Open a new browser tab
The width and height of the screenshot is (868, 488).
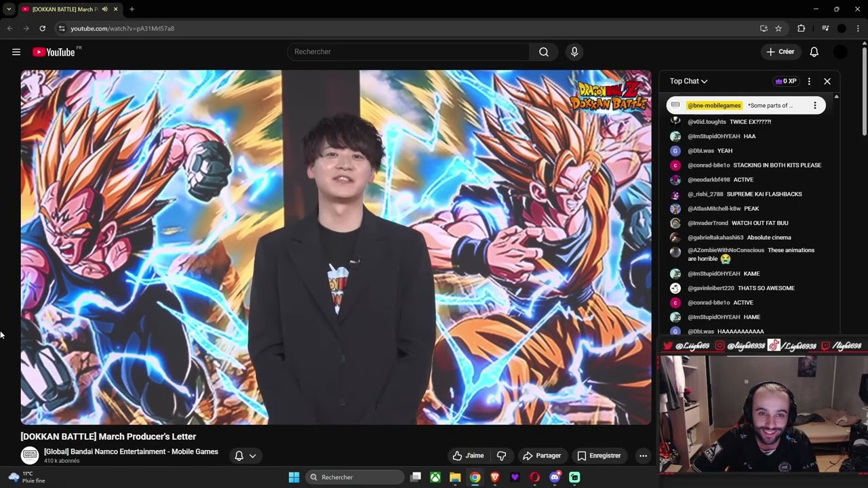132,9
